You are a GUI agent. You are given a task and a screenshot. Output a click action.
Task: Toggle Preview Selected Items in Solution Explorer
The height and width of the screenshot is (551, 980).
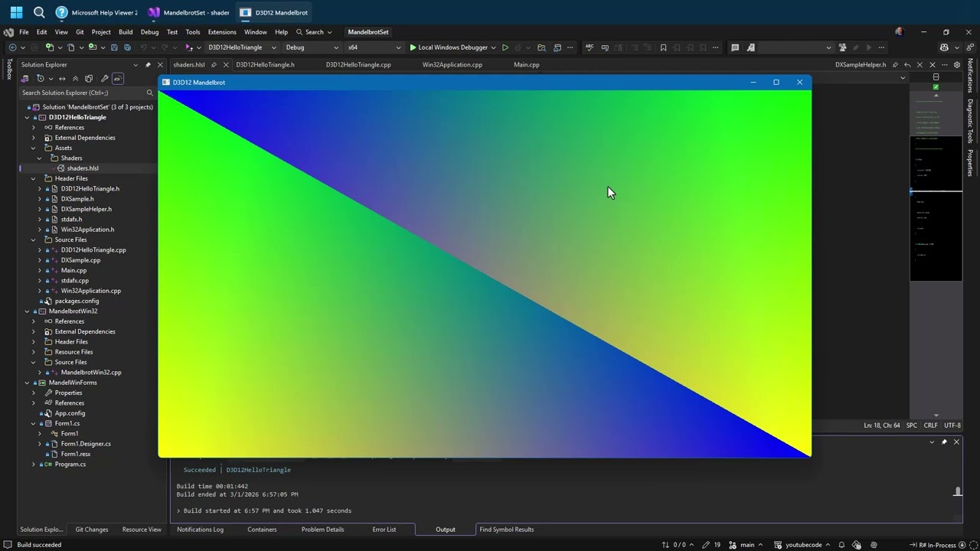click(117, 79)
